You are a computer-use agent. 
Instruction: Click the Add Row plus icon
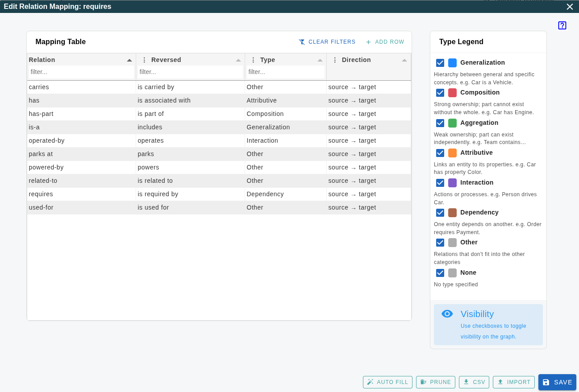[367, 41]
